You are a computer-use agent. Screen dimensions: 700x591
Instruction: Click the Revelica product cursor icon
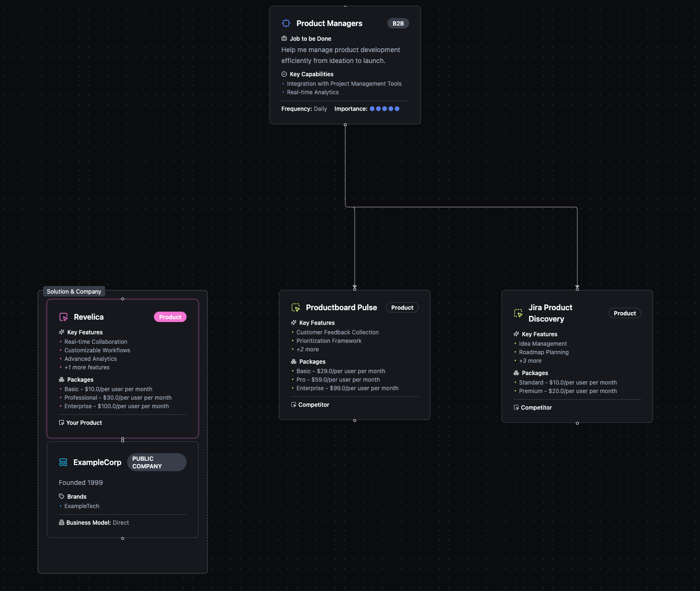pos(63,317)
